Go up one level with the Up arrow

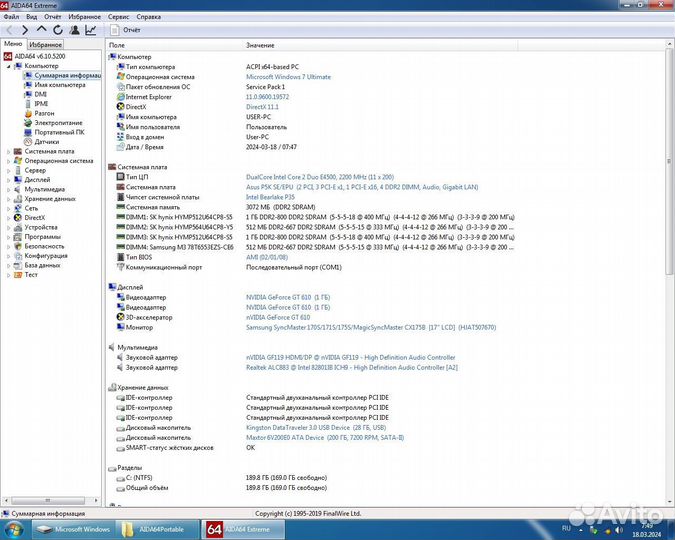tap(41, 30)
